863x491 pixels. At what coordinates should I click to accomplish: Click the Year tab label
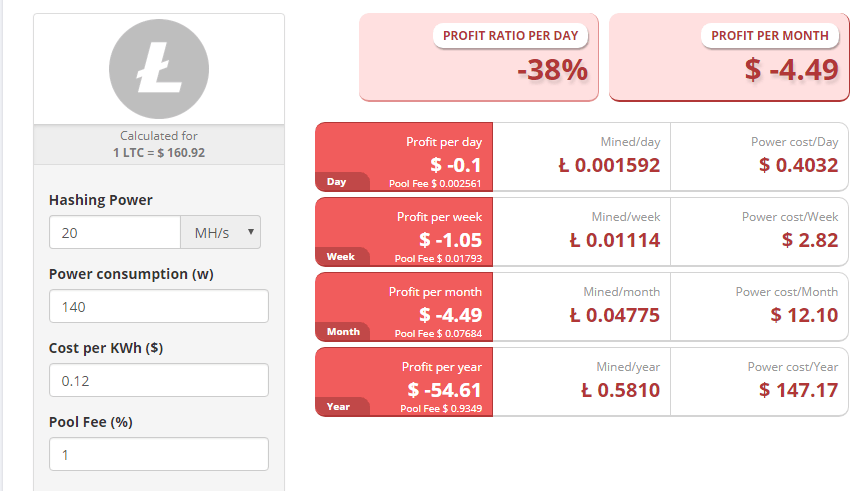click(338, 406)
